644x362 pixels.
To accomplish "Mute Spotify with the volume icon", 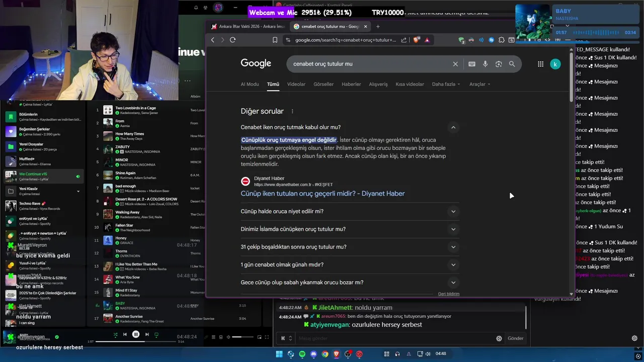I will point(228,337).
